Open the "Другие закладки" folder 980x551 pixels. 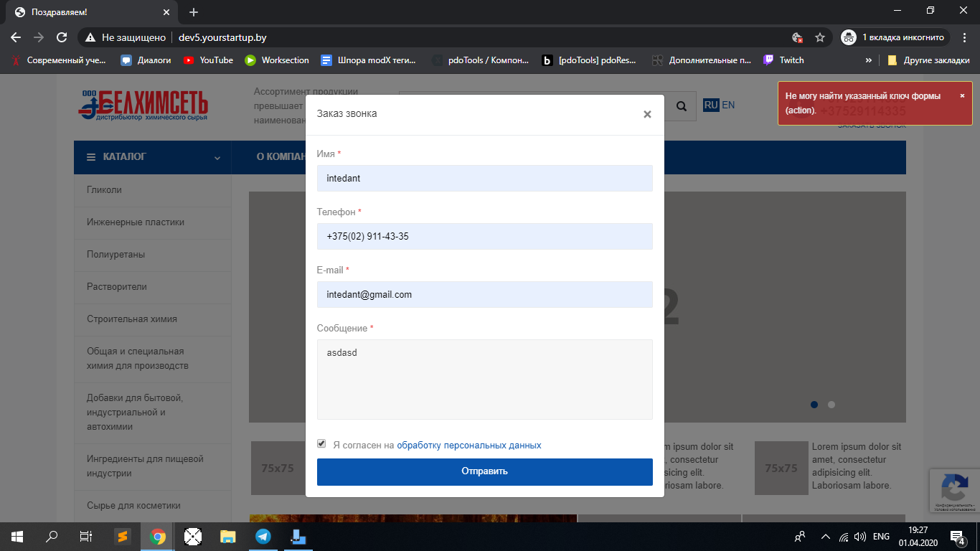(x=928, y=60)
